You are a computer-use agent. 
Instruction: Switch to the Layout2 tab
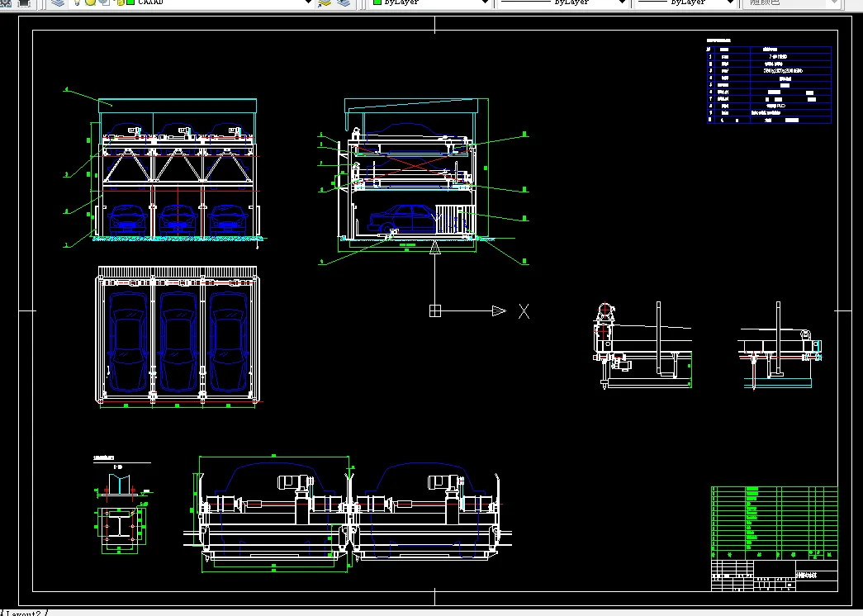coord(23,613)
